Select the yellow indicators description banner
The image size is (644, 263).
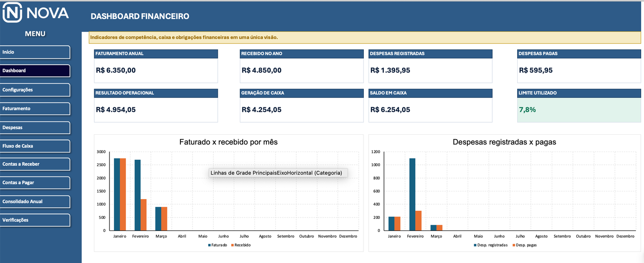[x=365, y=37]
